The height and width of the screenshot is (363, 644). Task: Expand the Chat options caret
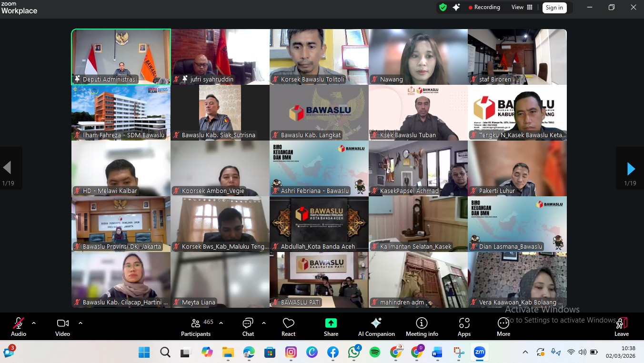tap(264, 323)
